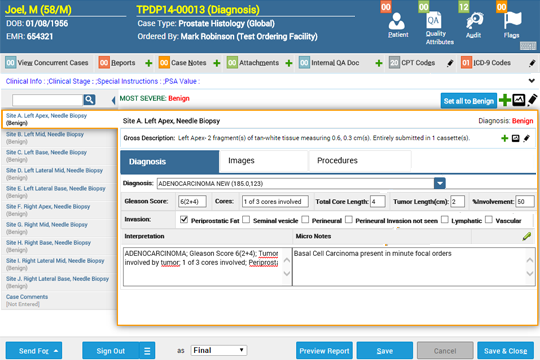Select Site J. Right Lateral Base

(59, 282)
